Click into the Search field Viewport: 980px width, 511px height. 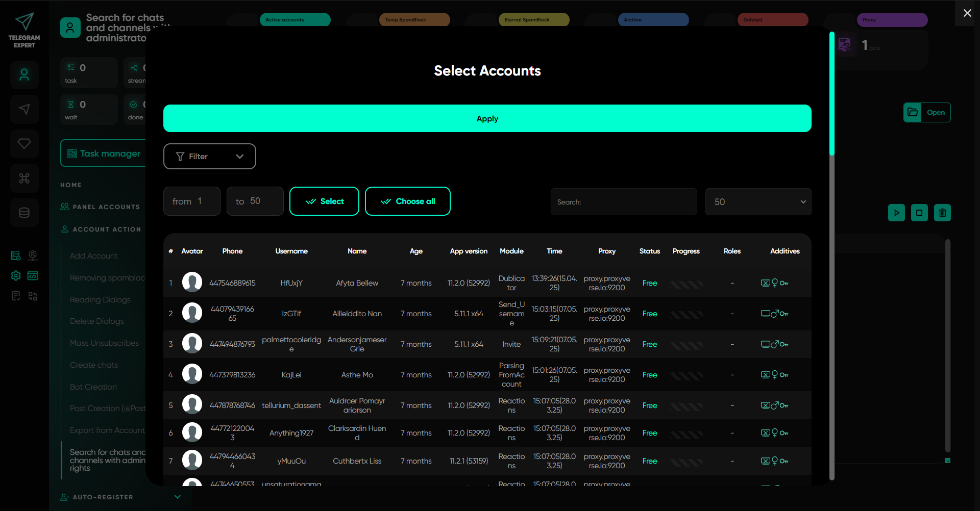coord(623,202)
